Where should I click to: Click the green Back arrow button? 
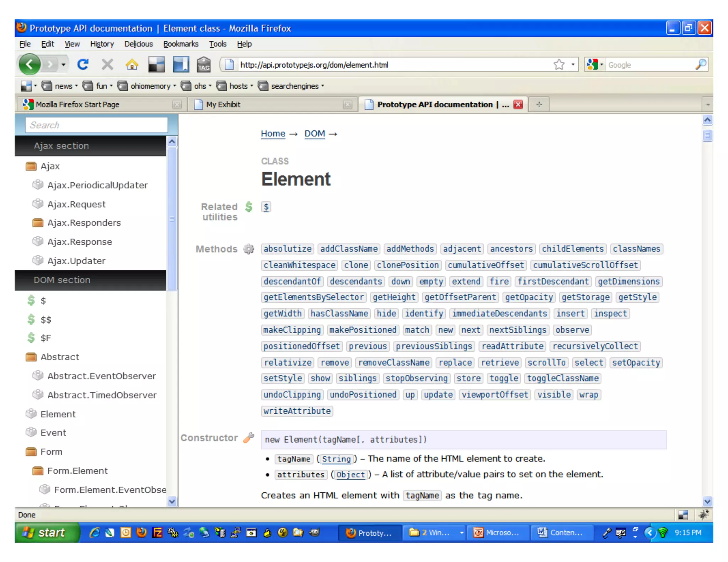[30, 65]
